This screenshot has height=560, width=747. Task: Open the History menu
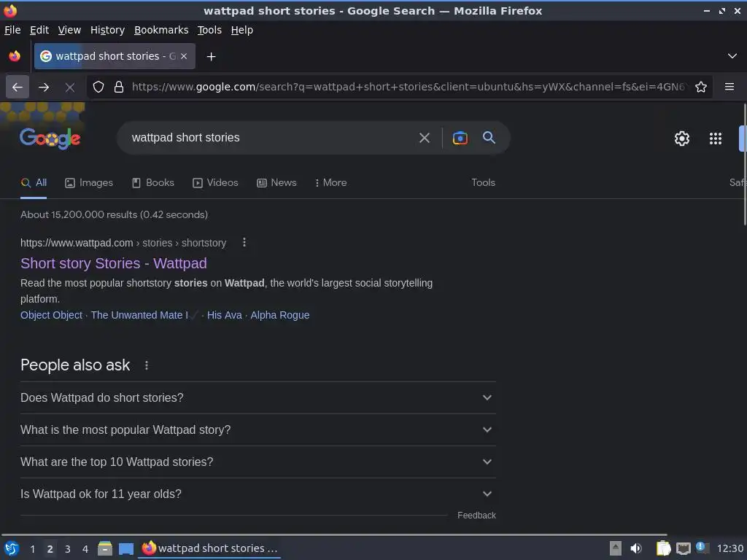tap(108, 30)
